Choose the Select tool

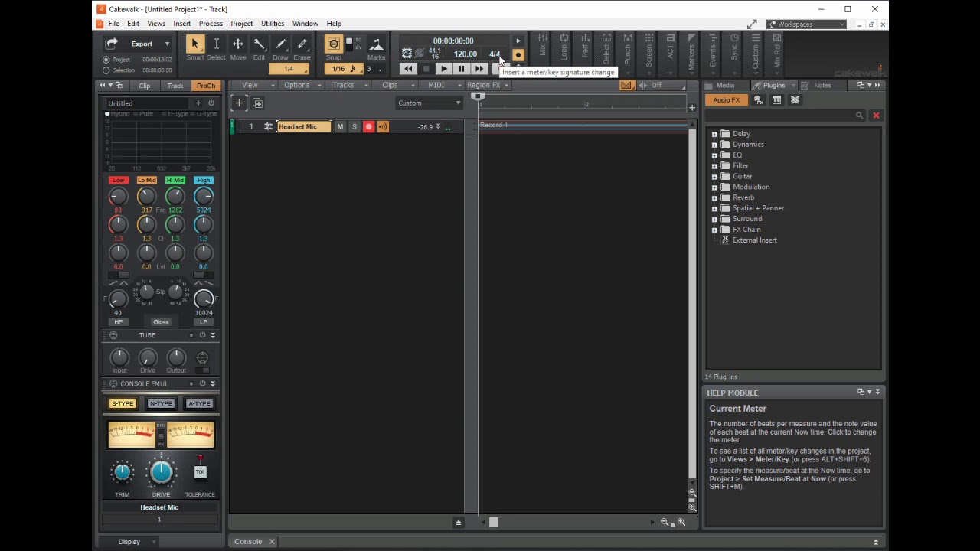point(217,45)
